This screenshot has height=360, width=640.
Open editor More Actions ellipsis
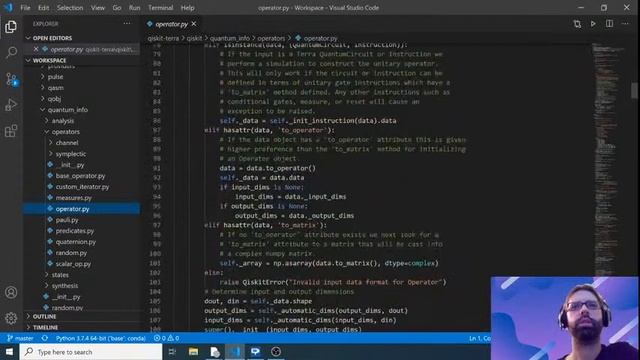pos(625,24)
